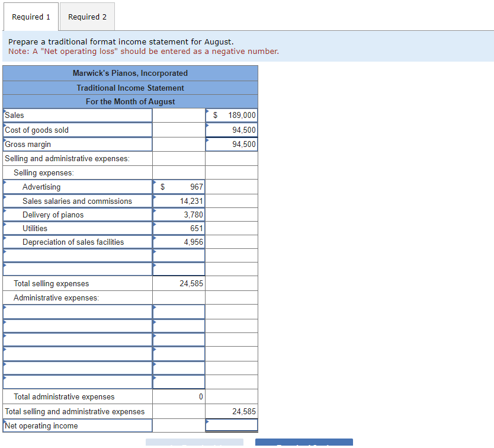The image size is (494, 448).
Task: Click the Traditional Income Statement header
Action: [130, 88]
